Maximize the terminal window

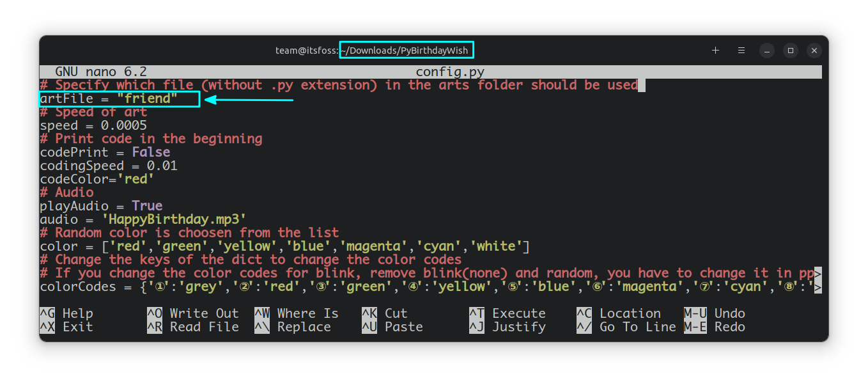point(791,50)
